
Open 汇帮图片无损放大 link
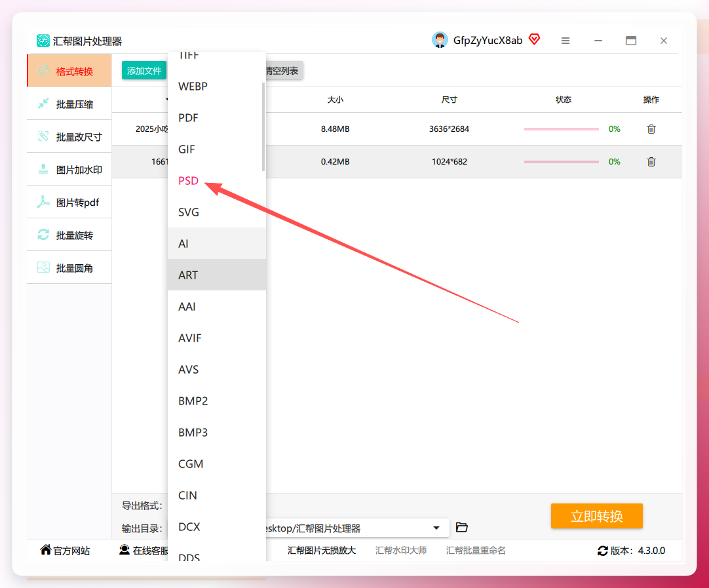pos(322,550)
